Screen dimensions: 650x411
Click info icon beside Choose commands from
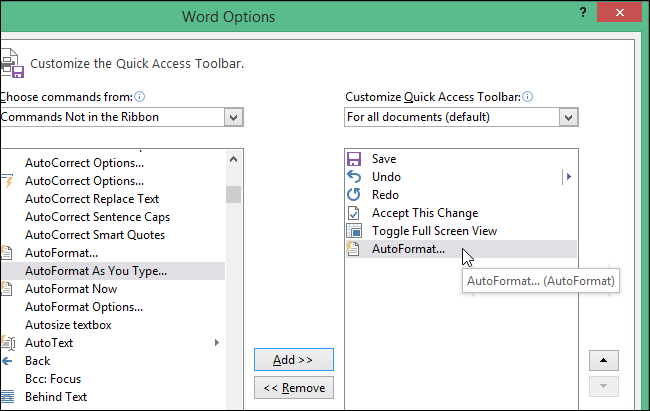click(140, 97)
